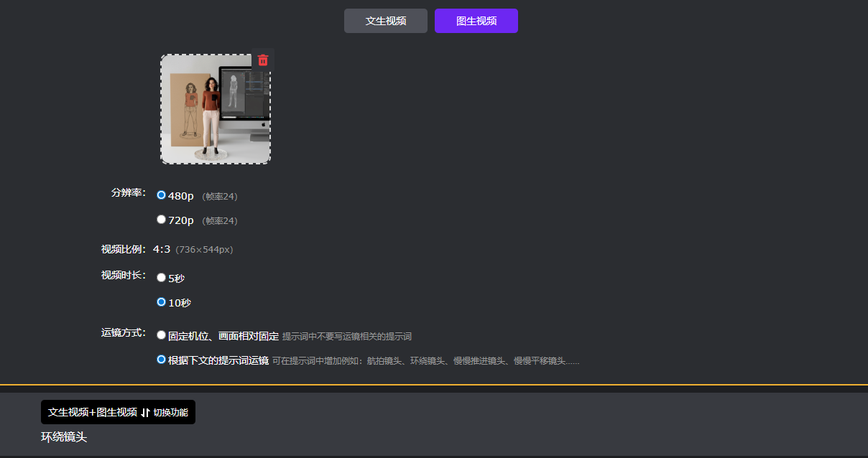This screenshot has width=868, height=458.
Task: Click the 4:3 aspect ratio value
Action: pos(162,249)
